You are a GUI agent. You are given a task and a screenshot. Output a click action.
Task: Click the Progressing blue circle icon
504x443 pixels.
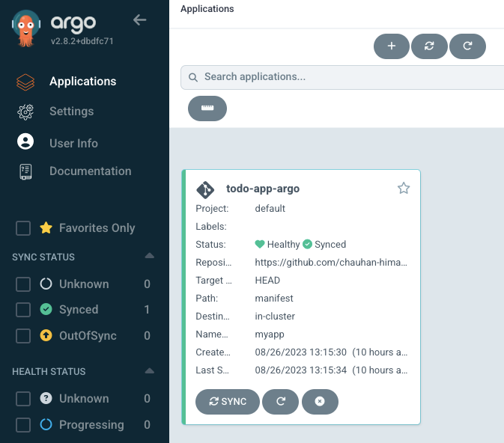click(x=46, y=424)
